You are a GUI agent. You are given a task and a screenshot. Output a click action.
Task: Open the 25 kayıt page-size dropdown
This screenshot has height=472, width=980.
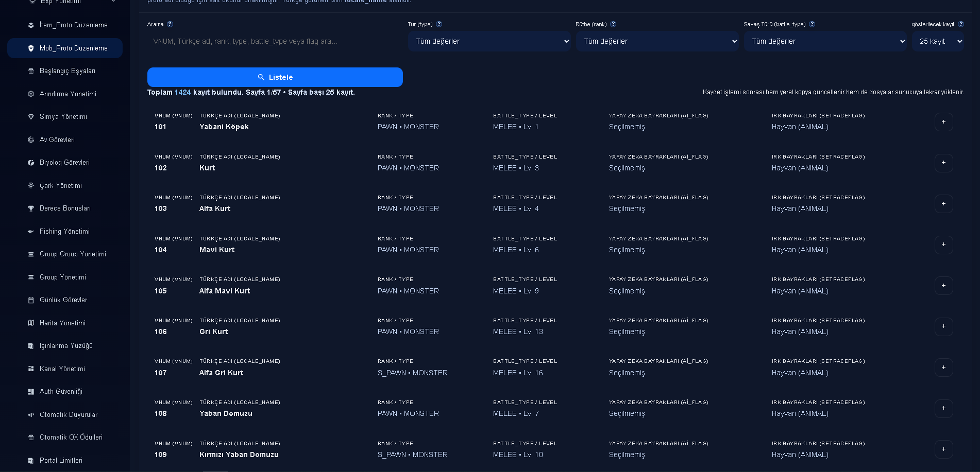tap(938, 41)
